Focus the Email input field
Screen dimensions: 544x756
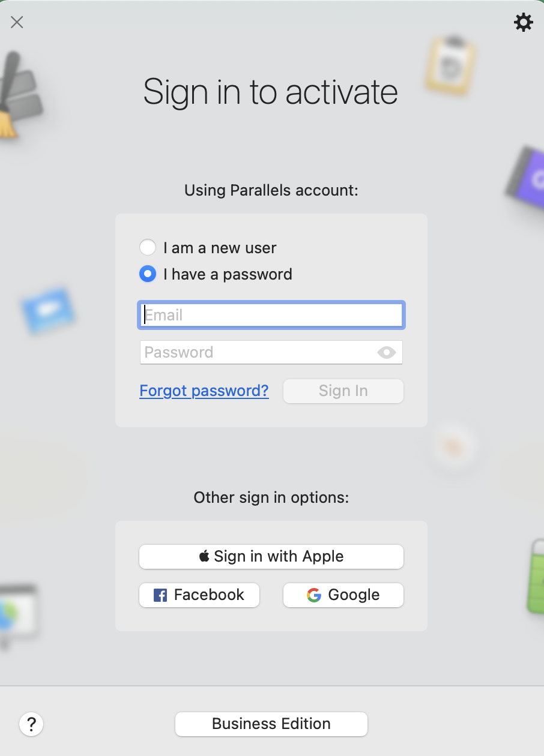click(271, 316)
